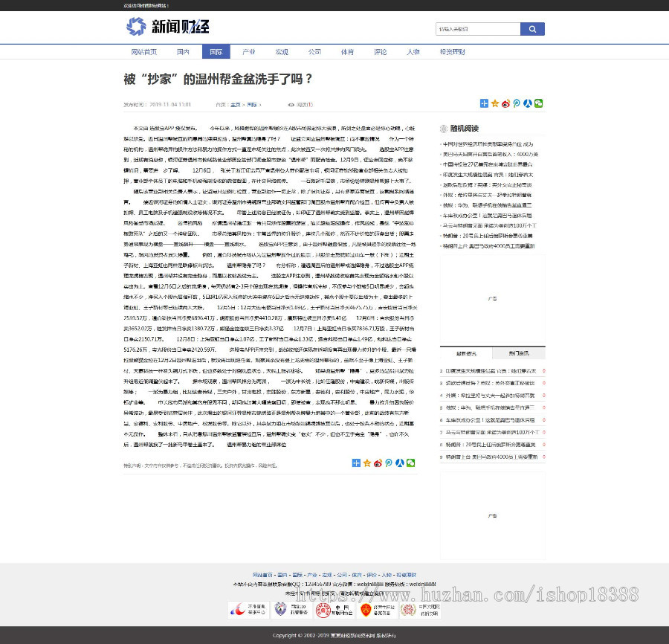This screenshot has width=669, height=644.
Task: Click article headline 被“抄家”的温州帮金盆洗手了吗？
Action: (x=218, y=79)
